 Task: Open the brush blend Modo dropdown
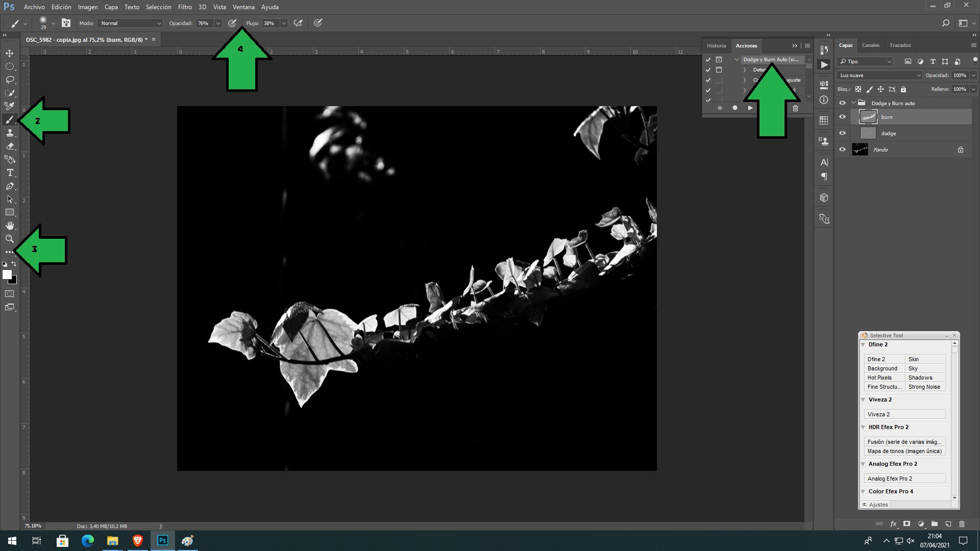click(130, 23)
